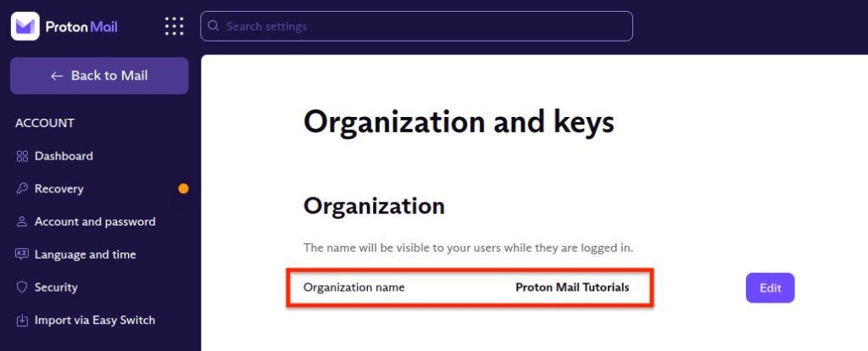Click the magnifier icon in search bar

pos(214,26)
